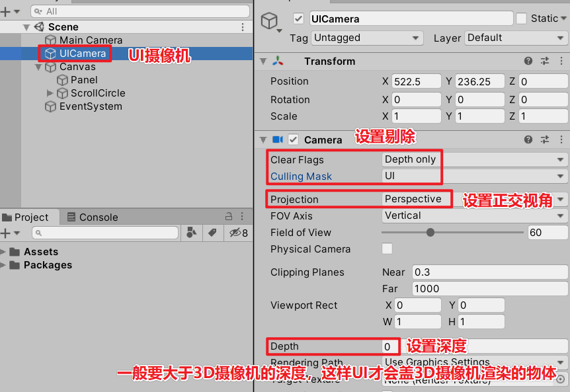Select the Assets folder

[x=41, y=252]
